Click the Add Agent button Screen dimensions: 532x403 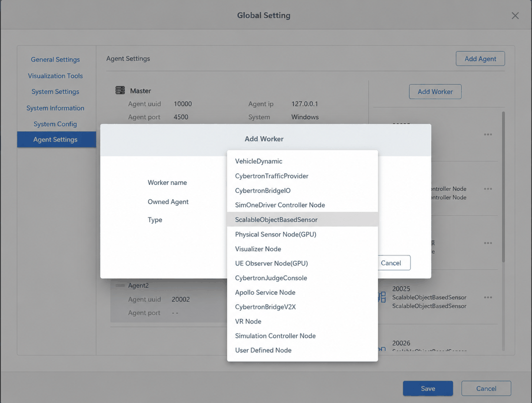(x=480, y=59)
